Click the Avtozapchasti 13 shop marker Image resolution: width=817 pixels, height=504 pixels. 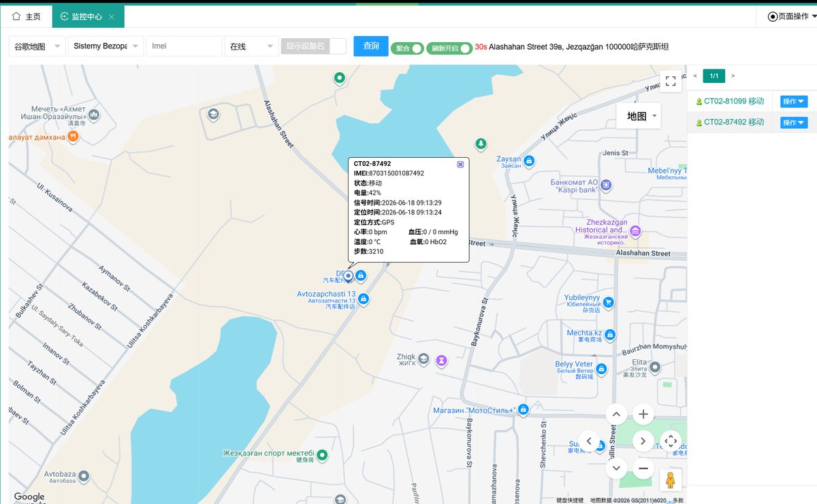pos(364,299)
